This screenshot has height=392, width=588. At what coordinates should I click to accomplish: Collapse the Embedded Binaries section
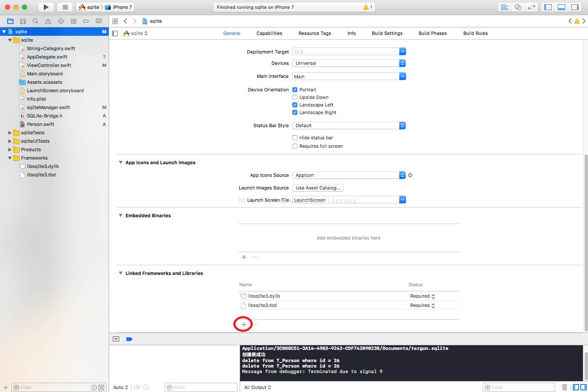tap(120, 216)
